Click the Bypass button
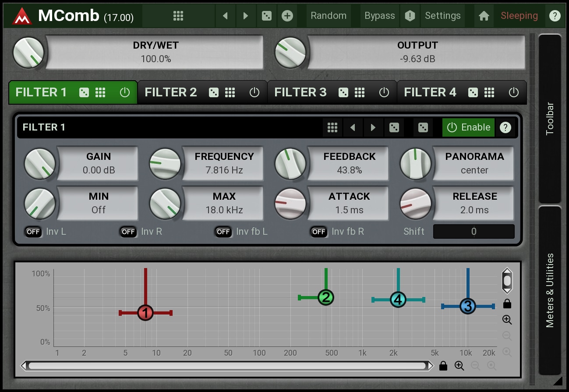Screen dimensions: 569x392 tap(379, 16)
